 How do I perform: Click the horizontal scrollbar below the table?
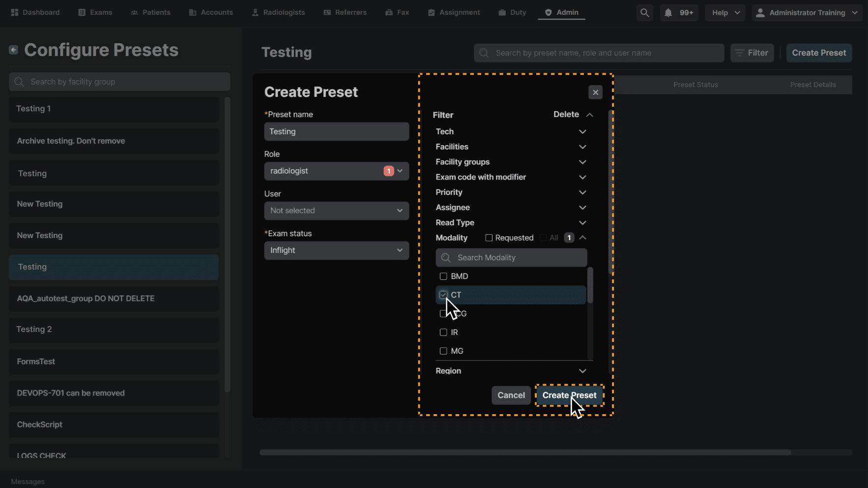pyautogui.click(x=525, y=452)
